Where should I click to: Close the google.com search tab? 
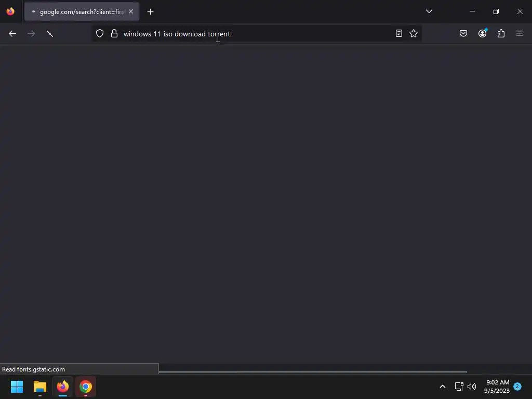point(131,11)
